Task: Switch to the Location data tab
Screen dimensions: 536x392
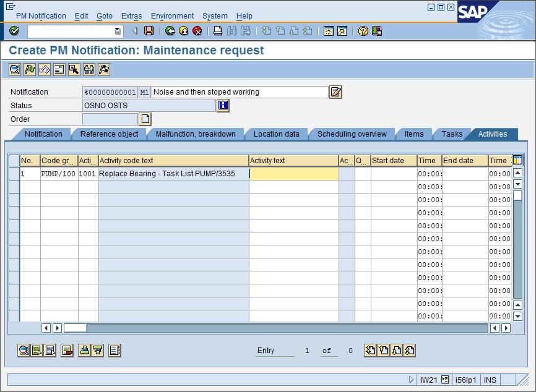Action: pyautogui.click(x=276, y=134)
